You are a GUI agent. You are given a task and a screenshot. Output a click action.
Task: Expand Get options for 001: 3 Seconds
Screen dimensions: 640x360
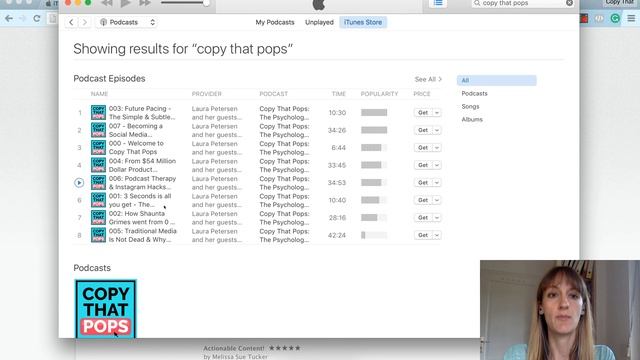coord(437,200)
